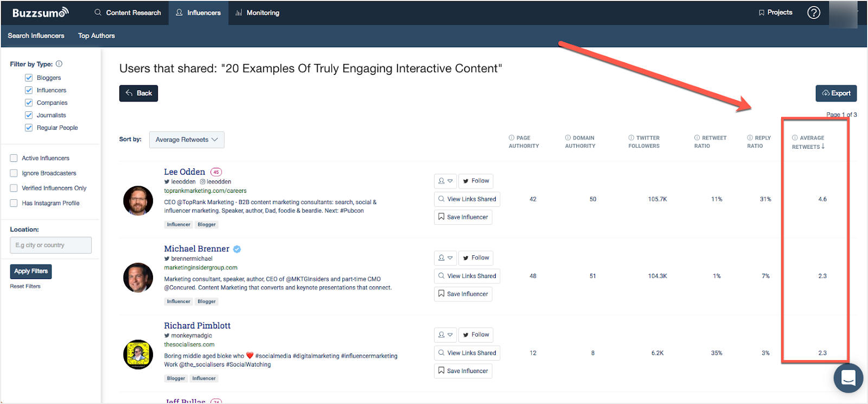Focus the Location city or country field
868x404 pixels.
(x=50, y=245)
